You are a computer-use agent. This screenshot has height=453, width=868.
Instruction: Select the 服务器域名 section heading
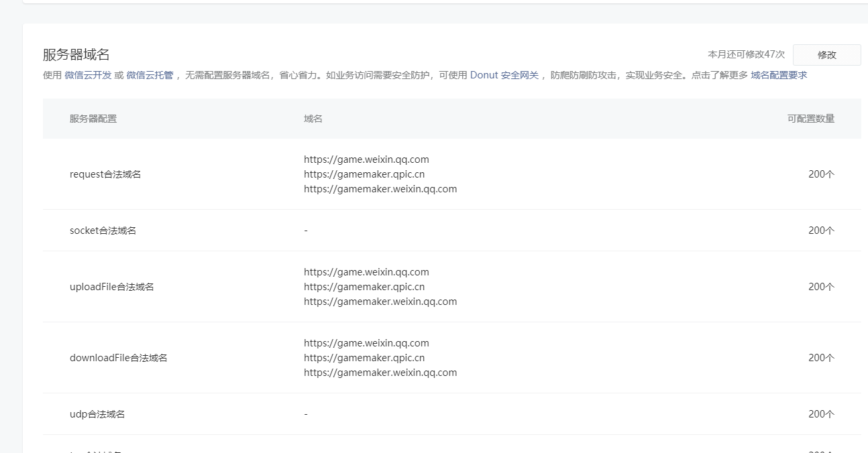[x=76, y=55]
